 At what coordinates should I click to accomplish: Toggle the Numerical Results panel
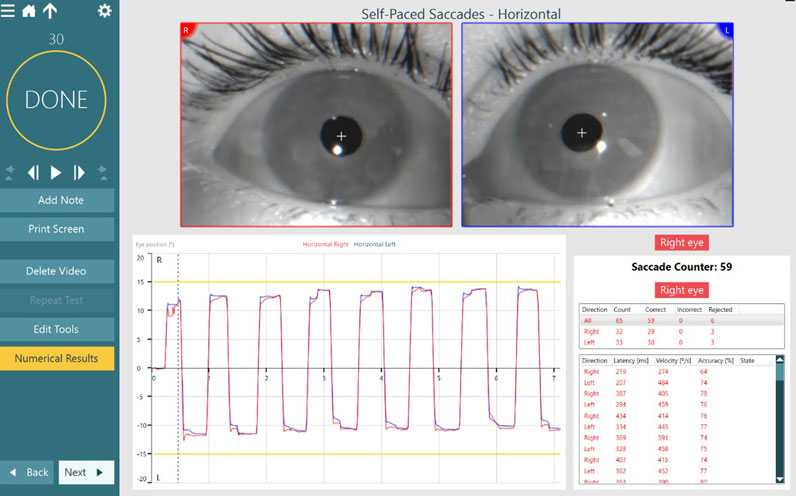(x=57, y=358)
